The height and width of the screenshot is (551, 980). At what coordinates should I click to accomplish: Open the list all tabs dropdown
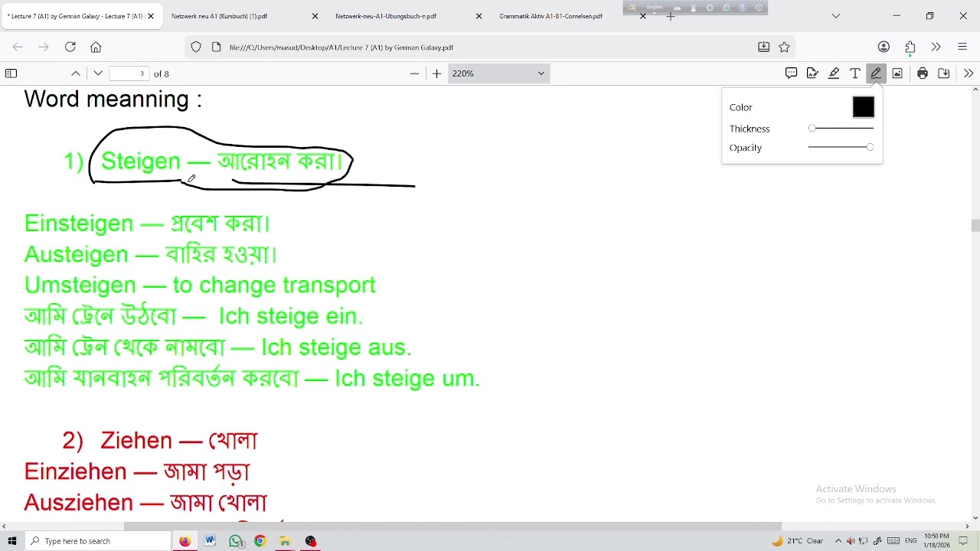836,16
